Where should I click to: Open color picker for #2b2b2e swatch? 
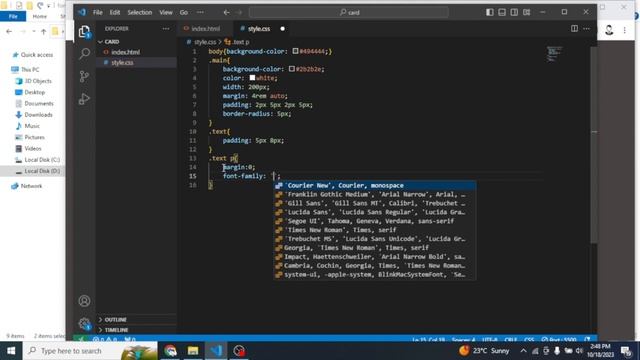(x=292, y=69)
